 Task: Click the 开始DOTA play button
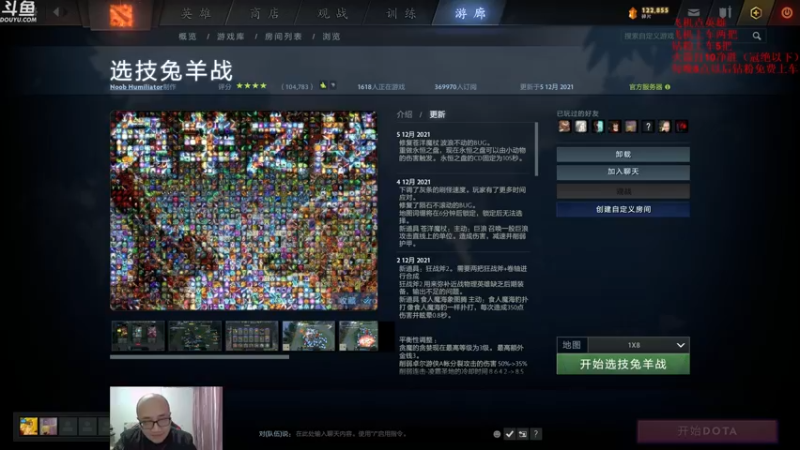[707, 431]
